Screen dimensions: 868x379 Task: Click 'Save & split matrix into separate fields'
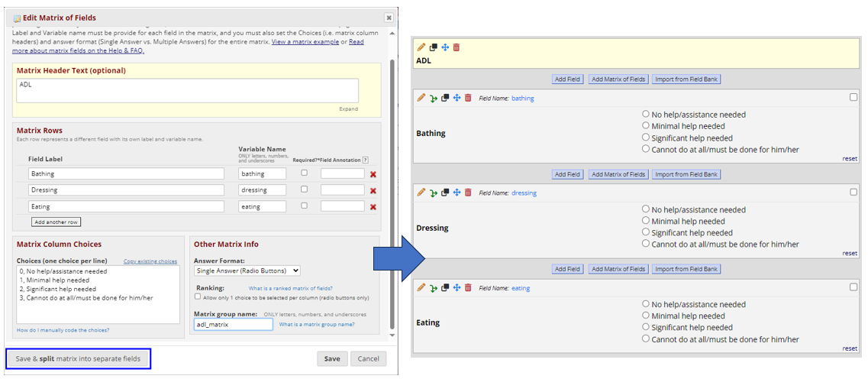click(79, 358)
